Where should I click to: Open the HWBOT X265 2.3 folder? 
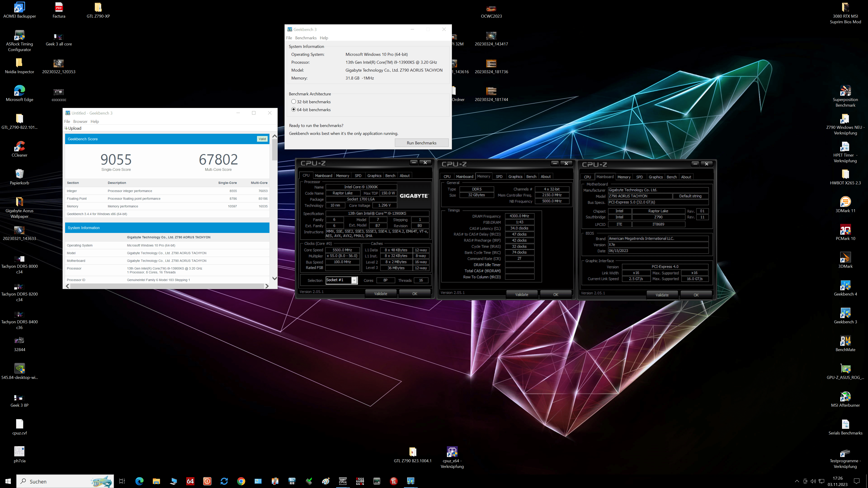pos(845,177)
